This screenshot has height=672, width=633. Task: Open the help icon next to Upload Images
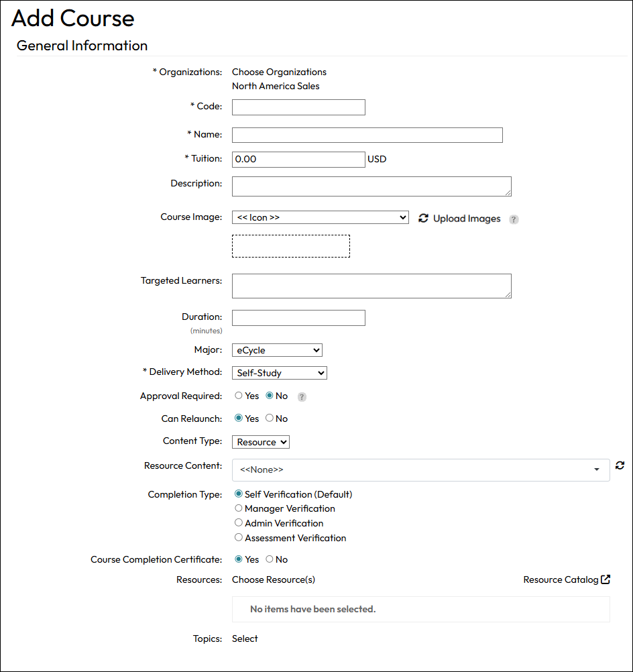pyautogui.click(x=514, y=219)
